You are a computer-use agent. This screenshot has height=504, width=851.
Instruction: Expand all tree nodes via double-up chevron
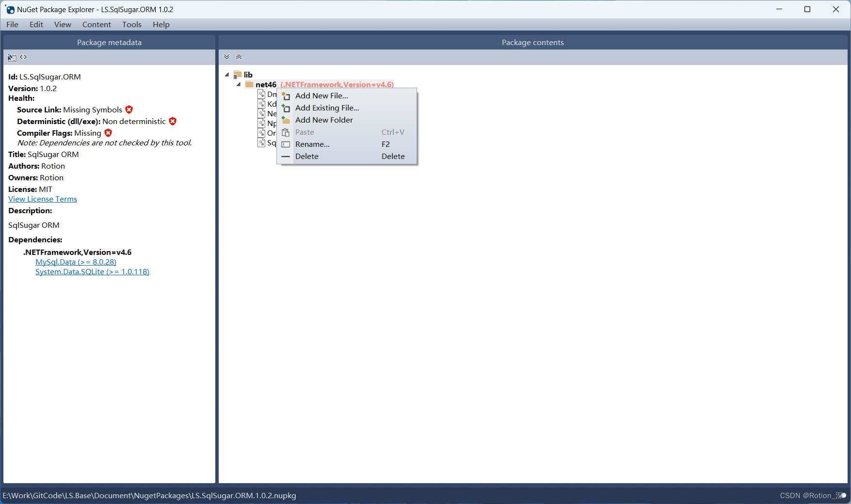pos(239,57)
